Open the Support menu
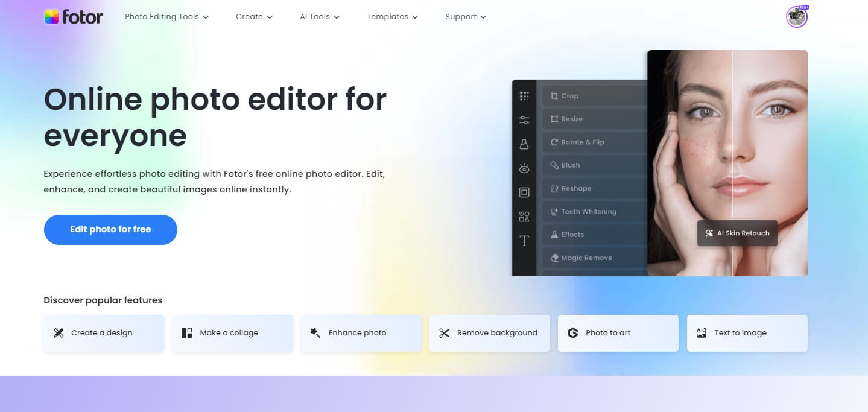 466,17
